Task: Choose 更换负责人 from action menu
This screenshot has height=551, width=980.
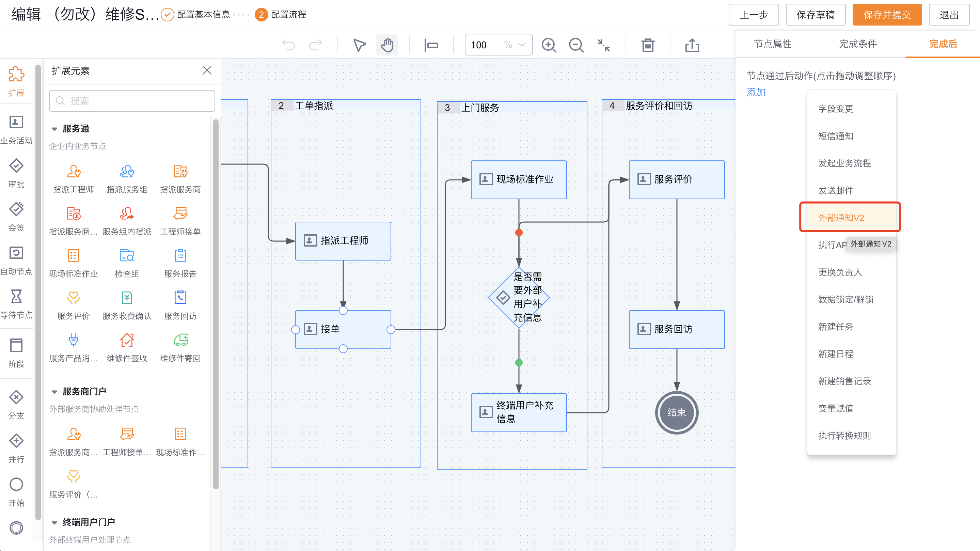Action: point(851,272)
